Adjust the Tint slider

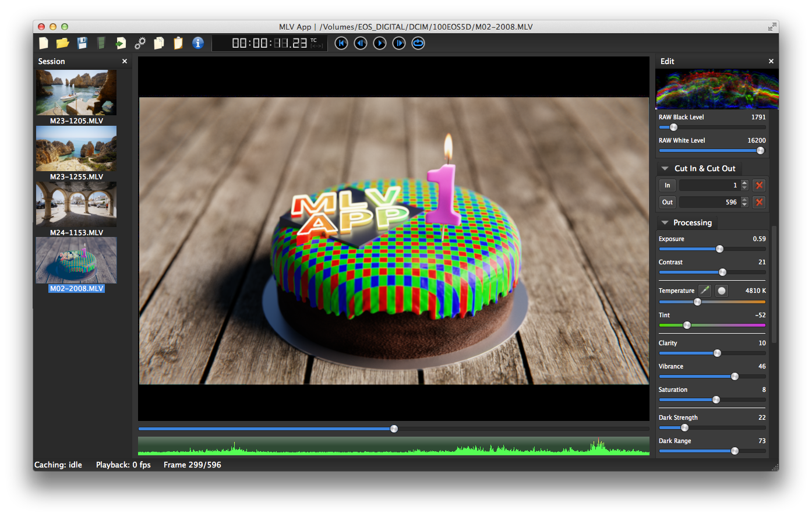pyautogui.click(x=712, y=325)
